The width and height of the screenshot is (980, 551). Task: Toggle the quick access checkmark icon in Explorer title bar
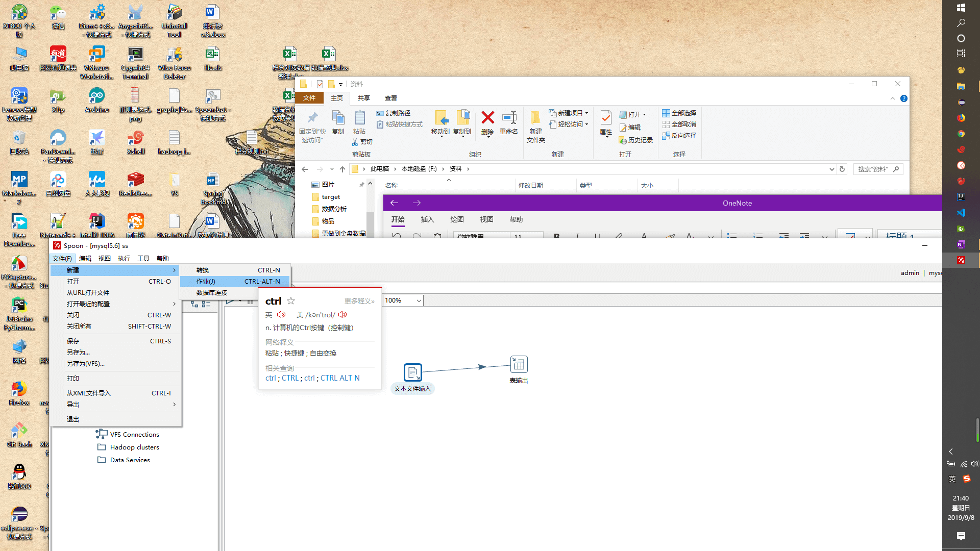pyautogui.click(x=320, y=84)
